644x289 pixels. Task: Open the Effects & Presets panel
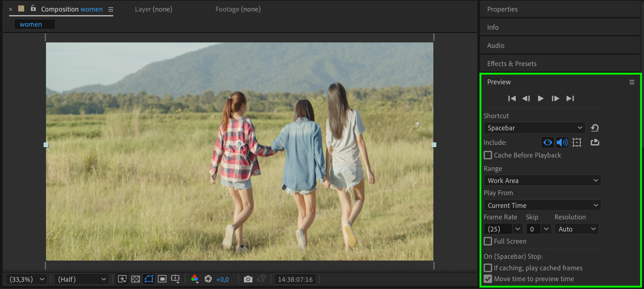coord(512,64)
